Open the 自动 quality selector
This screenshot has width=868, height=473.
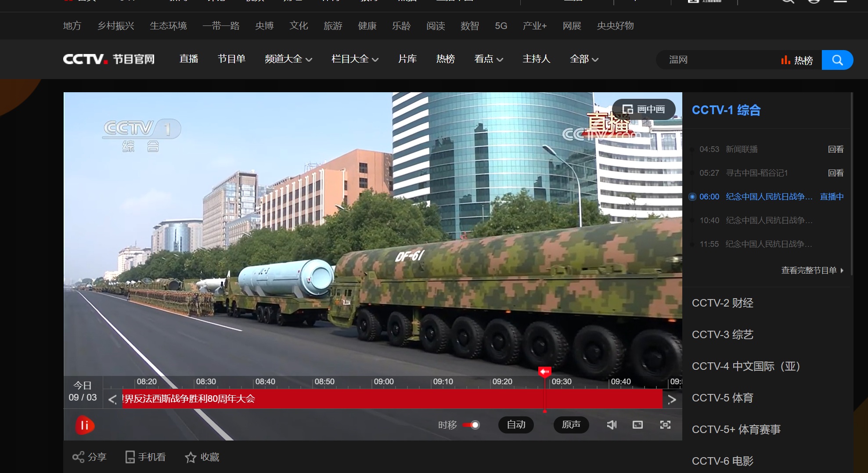516,425
